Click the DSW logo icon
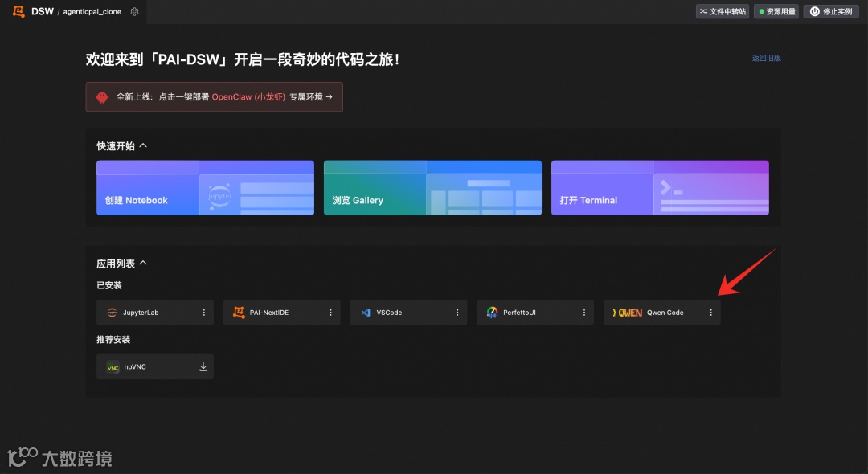Image resolution: width=868 pixels, height=474 pixels. pyautogui.click(x=18, y=11)
